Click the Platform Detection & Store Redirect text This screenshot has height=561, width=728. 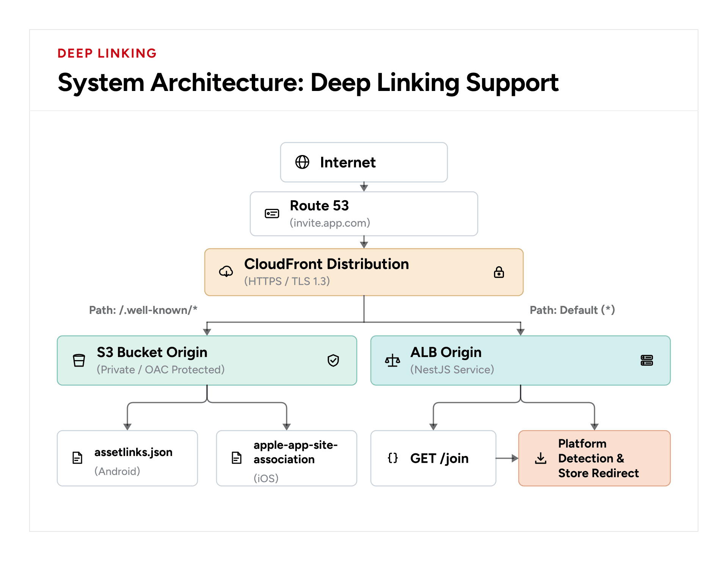tap(598, 458)
